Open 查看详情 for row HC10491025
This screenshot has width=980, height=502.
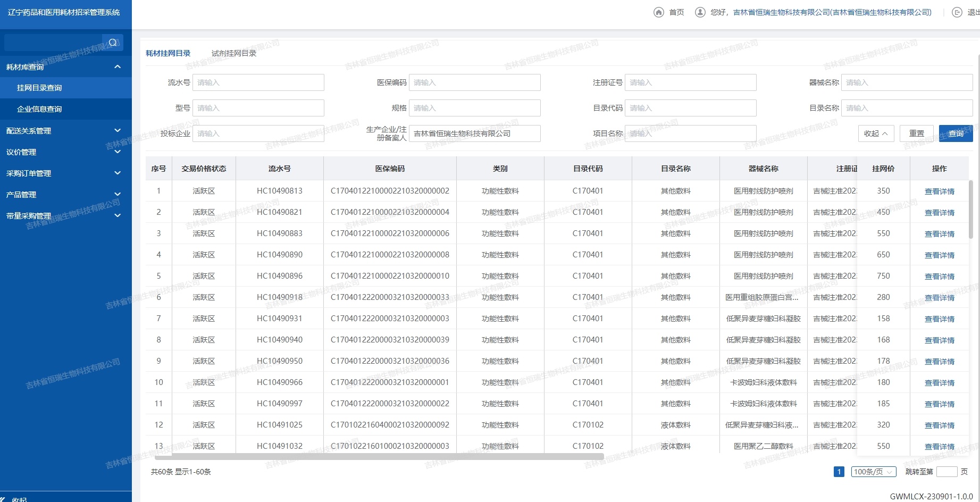[x=939, y=425]
